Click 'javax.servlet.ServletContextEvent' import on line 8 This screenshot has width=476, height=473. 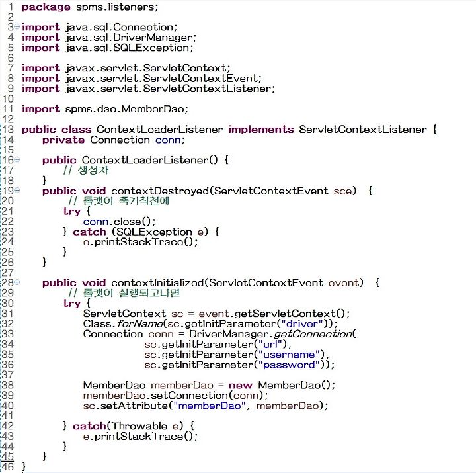[x=162, y=78]
